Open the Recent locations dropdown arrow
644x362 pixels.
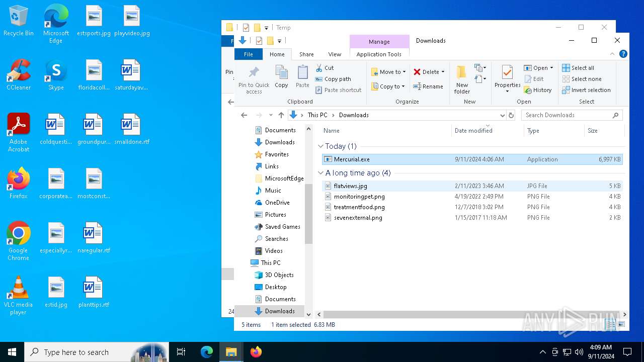(271, 115)
